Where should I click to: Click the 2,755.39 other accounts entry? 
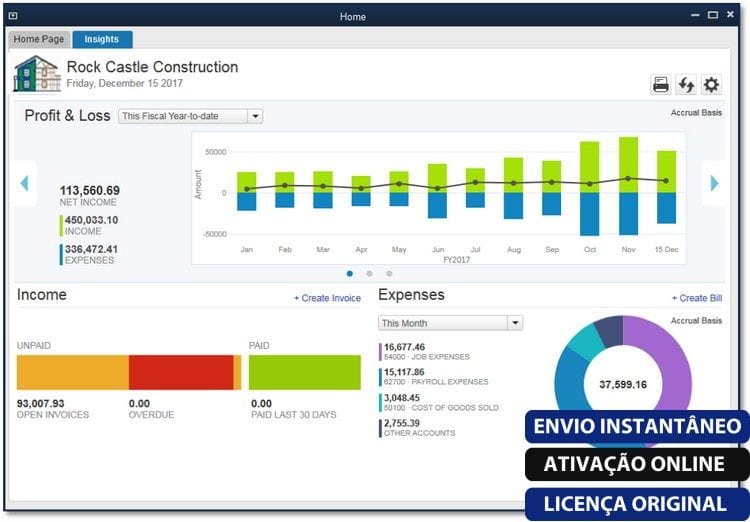coord(419,428)
